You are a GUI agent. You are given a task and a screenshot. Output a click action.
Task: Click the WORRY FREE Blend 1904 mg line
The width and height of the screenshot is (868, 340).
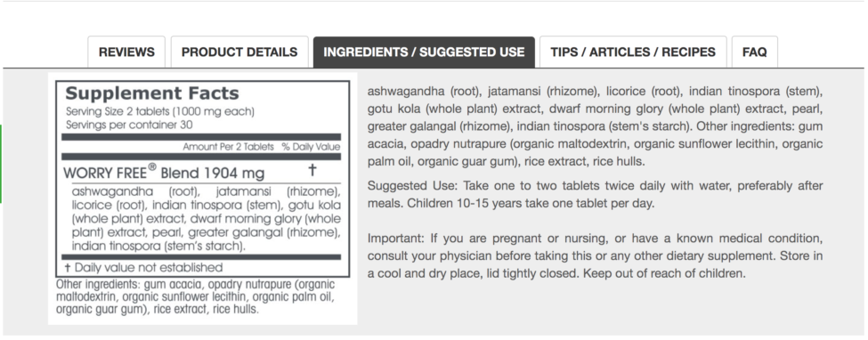164,172
